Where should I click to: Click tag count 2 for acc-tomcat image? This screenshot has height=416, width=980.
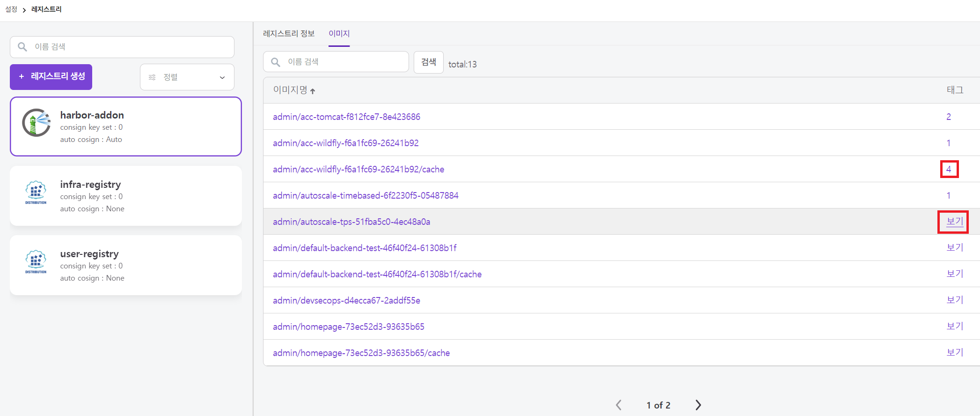(x=949, y=117)
